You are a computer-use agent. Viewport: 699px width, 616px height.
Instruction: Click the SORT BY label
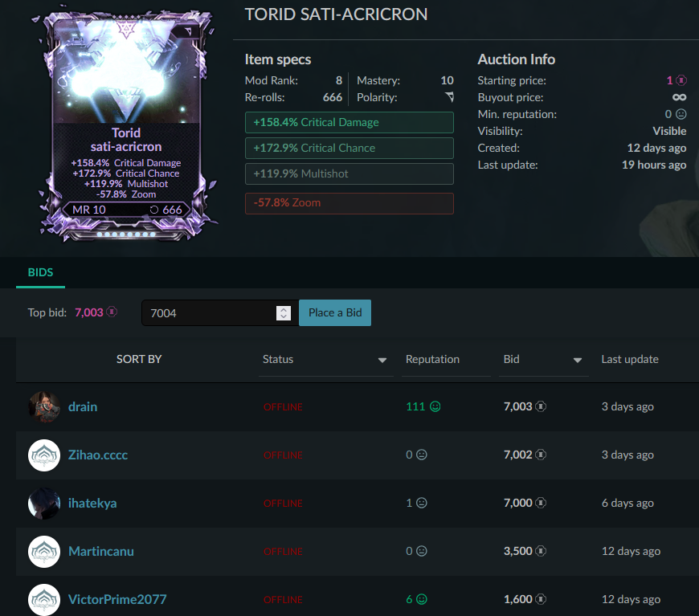tap(139, 359)
